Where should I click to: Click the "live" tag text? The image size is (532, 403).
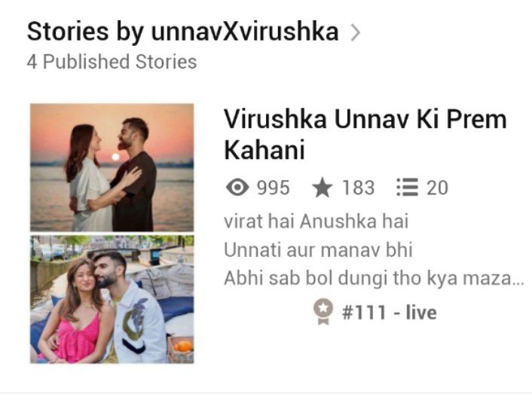421,313
